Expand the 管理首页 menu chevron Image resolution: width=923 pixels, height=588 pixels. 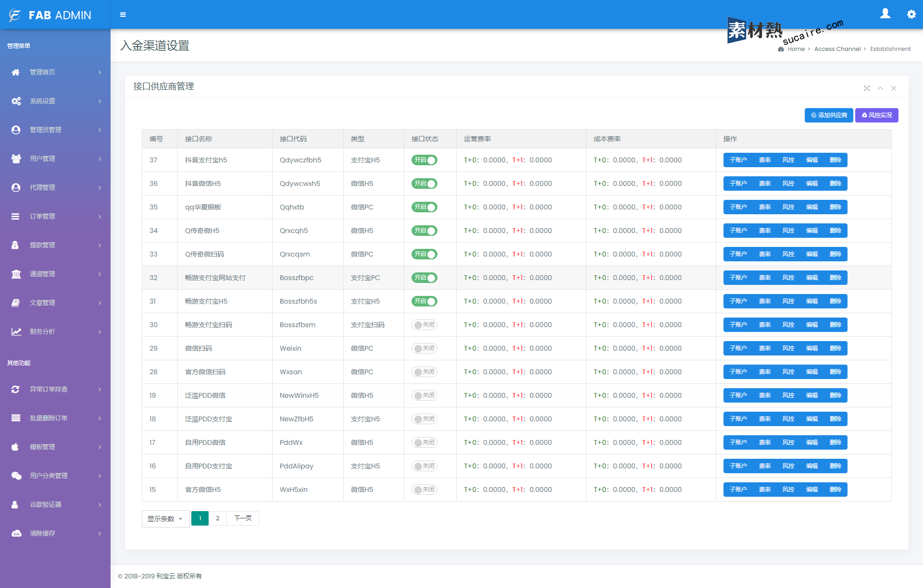tap(100, 73)
